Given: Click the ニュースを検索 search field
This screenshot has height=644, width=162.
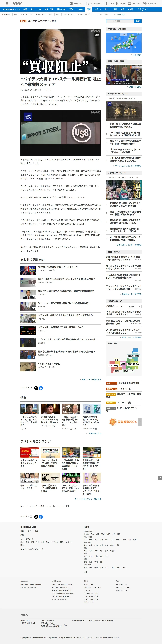Looking at the screenshot, I should point(120,21).
